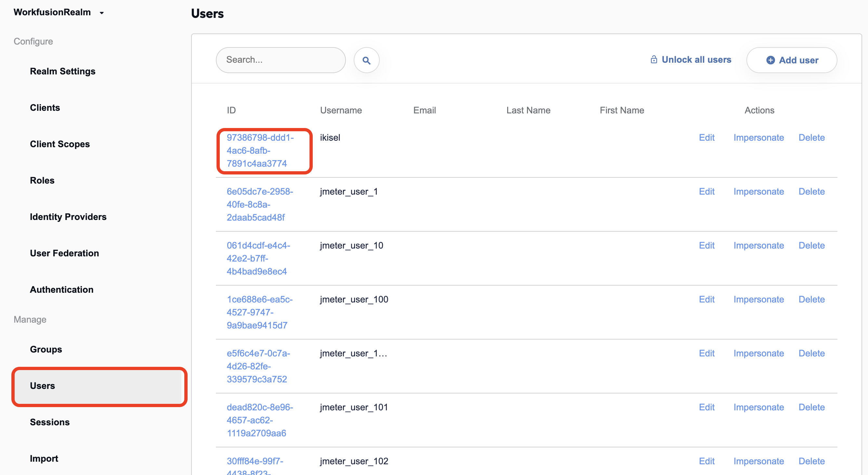Impersonate jmeter_user_101
This screenshot has width=868, height=475.
758,407
